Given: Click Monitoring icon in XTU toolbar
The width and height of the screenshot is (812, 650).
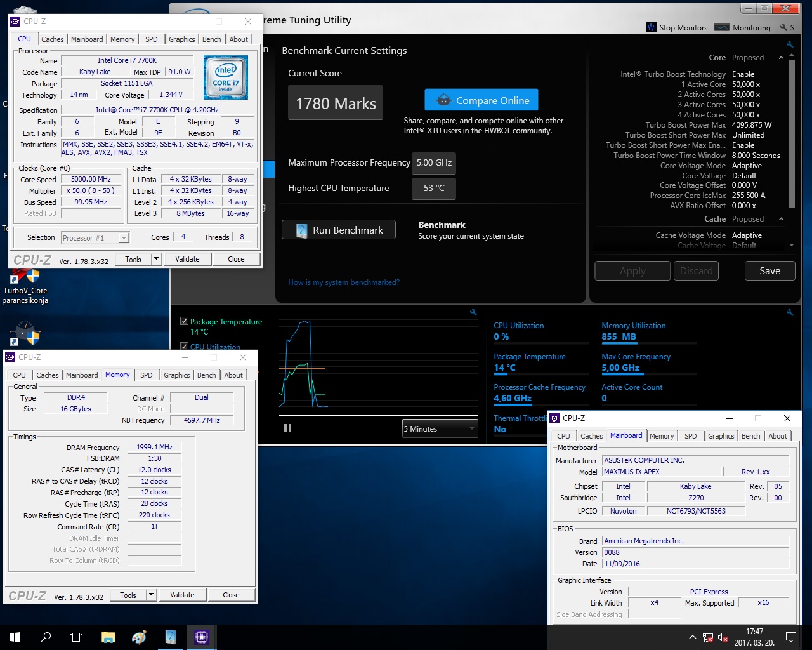Looking at the screenshot, I should (x=721, y=27).
